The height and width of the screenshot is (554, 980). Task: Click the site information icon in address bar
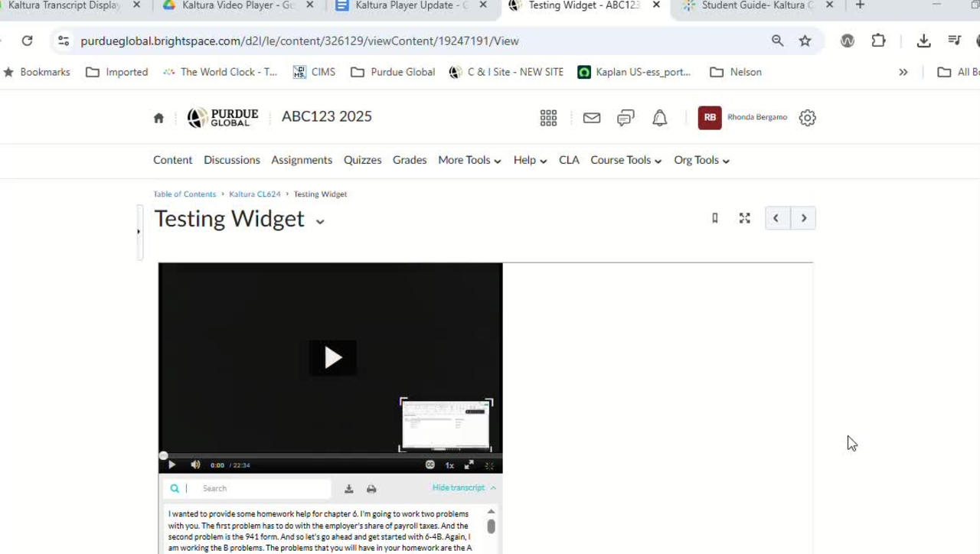click(x=64, y=41)
